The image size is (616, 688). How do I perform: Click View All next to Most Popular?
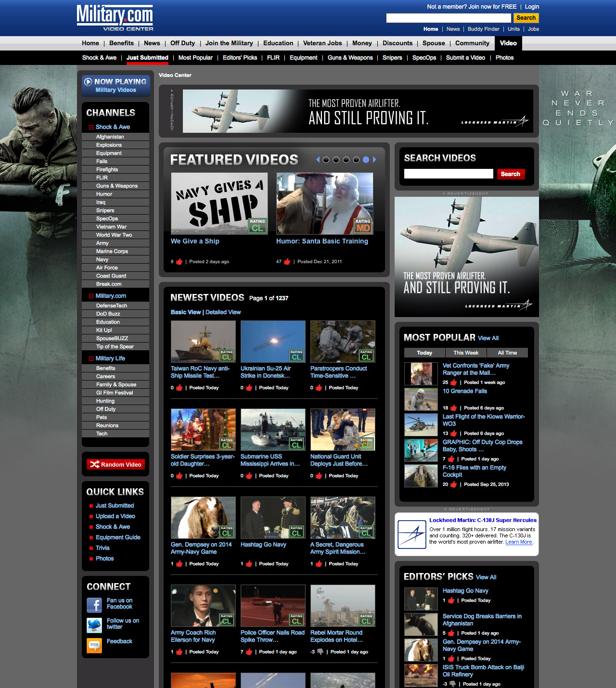(x=488, y=338)
